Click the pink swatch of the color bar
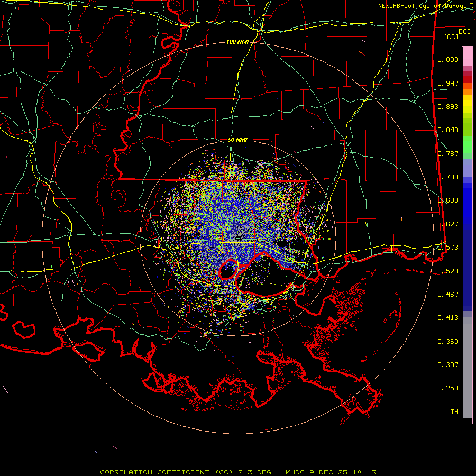 pyautogui.click(x=467, y=57)
